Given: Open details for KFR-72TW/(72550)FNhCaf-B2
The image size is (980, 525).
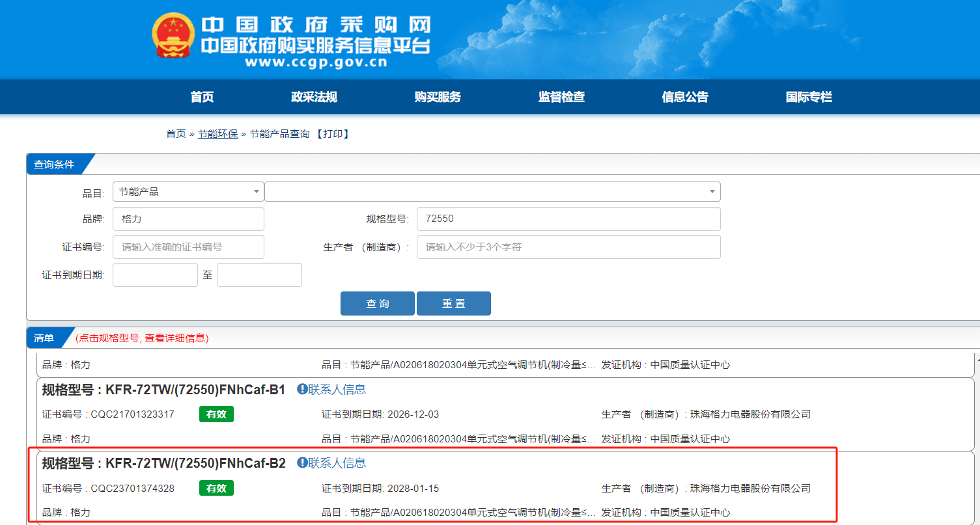Looking at the screenshot, I should point(195,463).
